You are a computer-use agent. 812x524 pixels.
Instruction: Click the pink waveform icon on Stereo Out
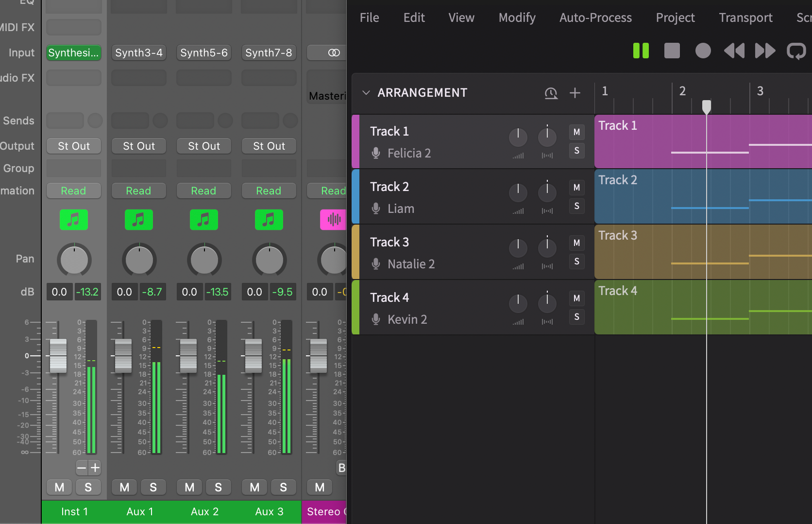pyautogui.click(x=333, y=220)
